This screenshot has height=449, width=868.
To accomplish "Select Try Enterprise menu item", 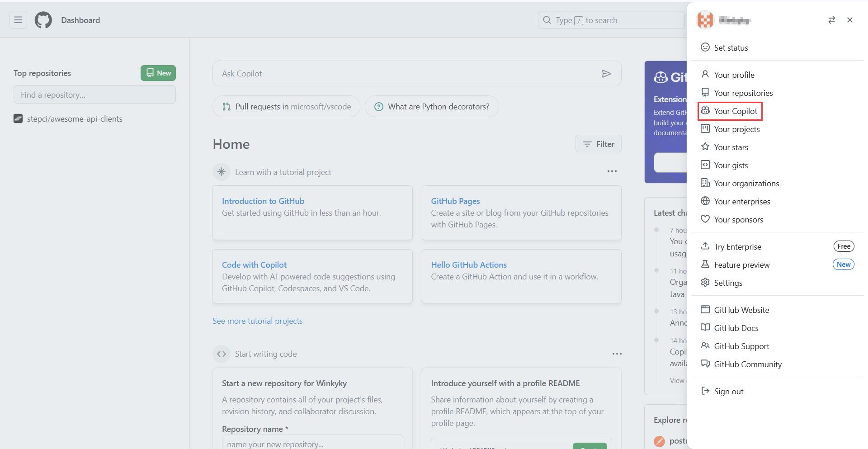I will click(777, 246).
